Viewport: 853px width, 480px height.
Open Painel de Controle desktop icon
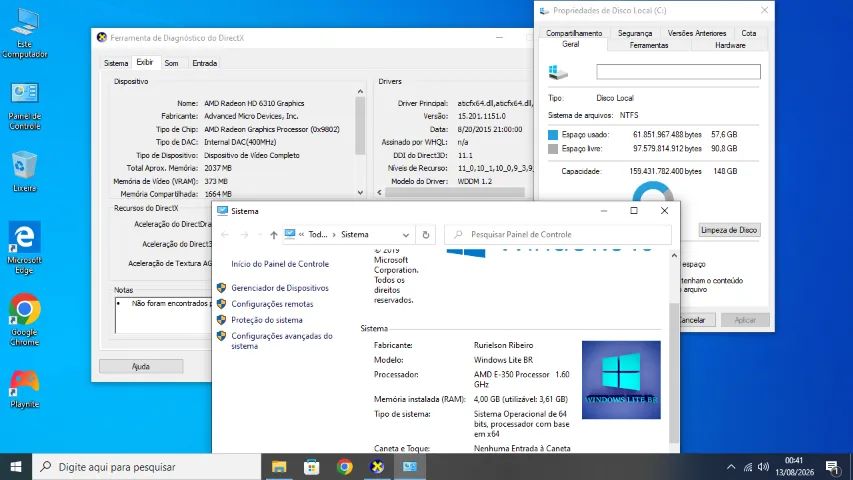[x=24, y=106]
